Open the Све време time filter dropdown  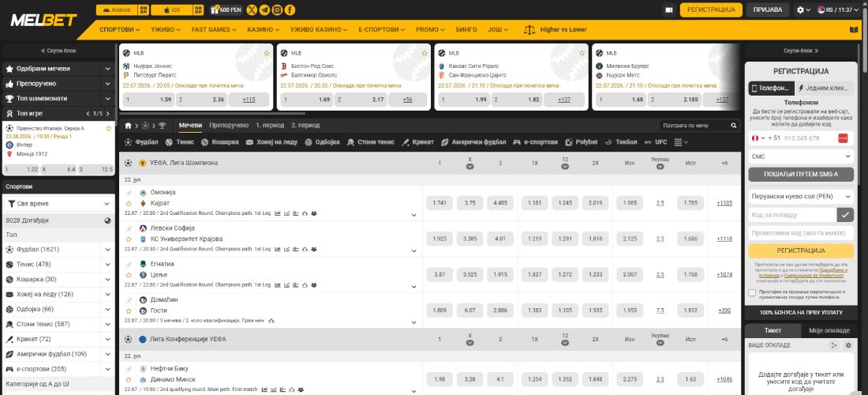[59, 204]
